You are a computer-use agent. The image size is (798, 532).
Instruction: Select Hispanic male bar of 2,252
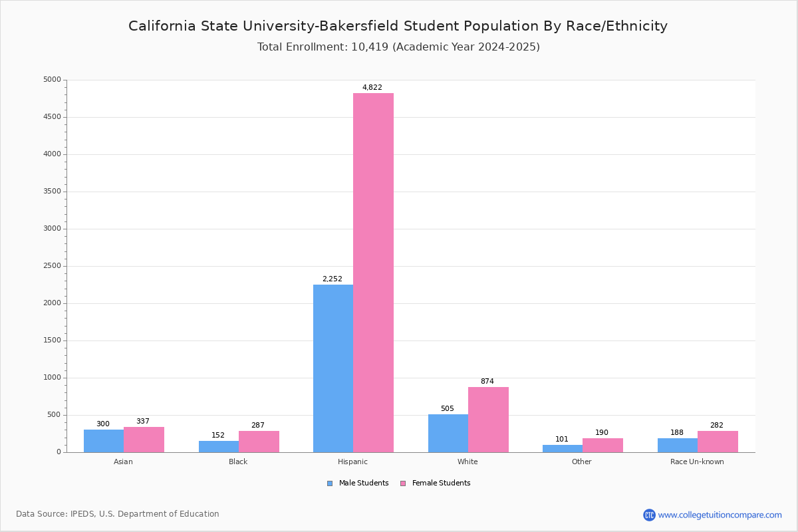[333, 368]
